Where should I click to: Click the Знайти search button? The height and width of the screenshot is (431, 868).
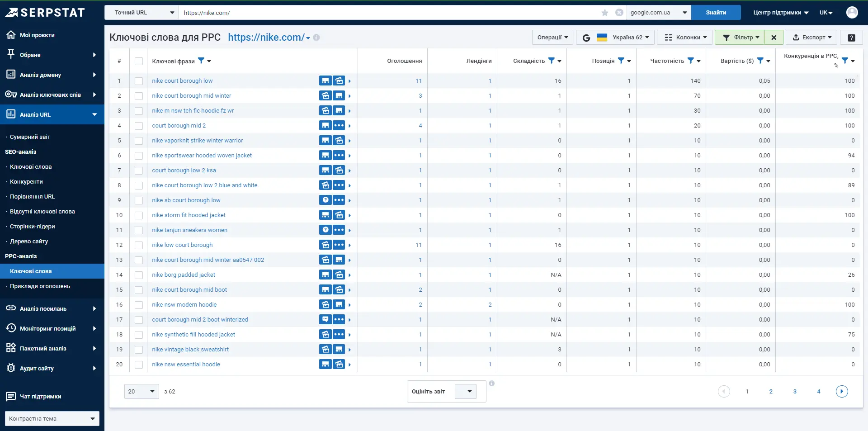716,13
